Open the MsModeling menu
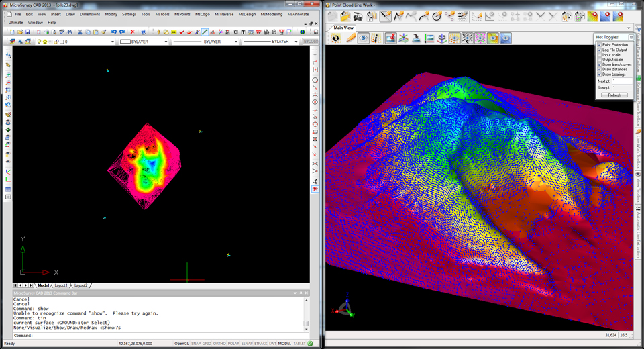The width and height of the screenshot is (644, 349). (x=272, y=14)
